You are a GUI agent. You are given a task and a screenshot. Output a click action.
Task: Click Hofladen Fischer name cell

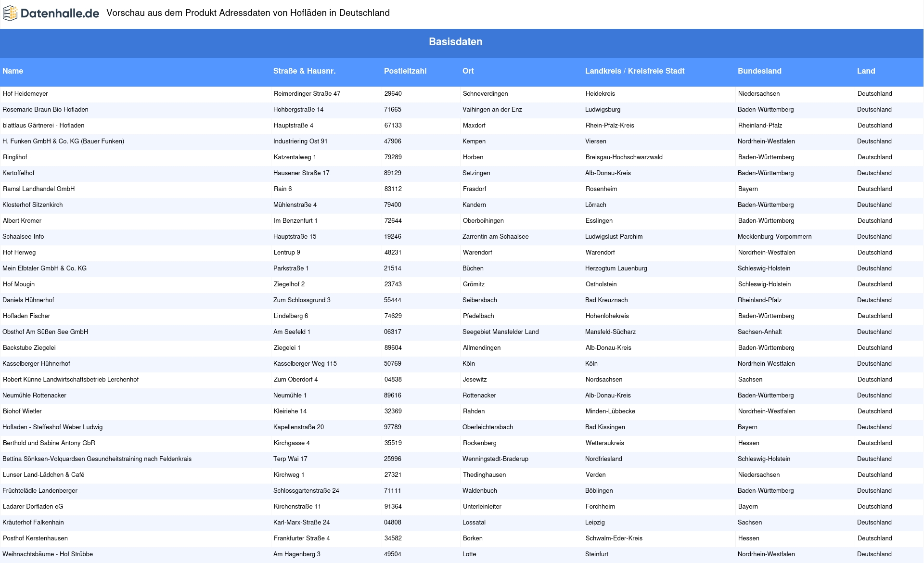(x=26, y=316)
